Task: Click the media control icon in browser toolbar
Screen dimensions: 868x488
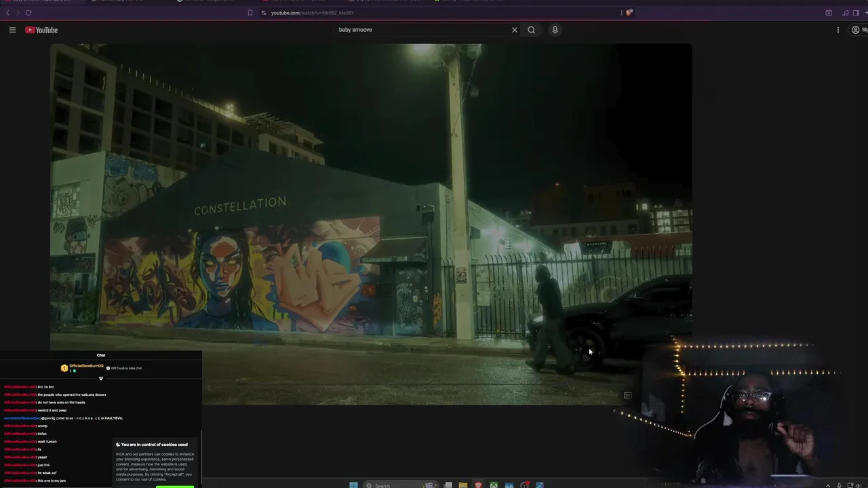Action: click(x=846, y=13)
